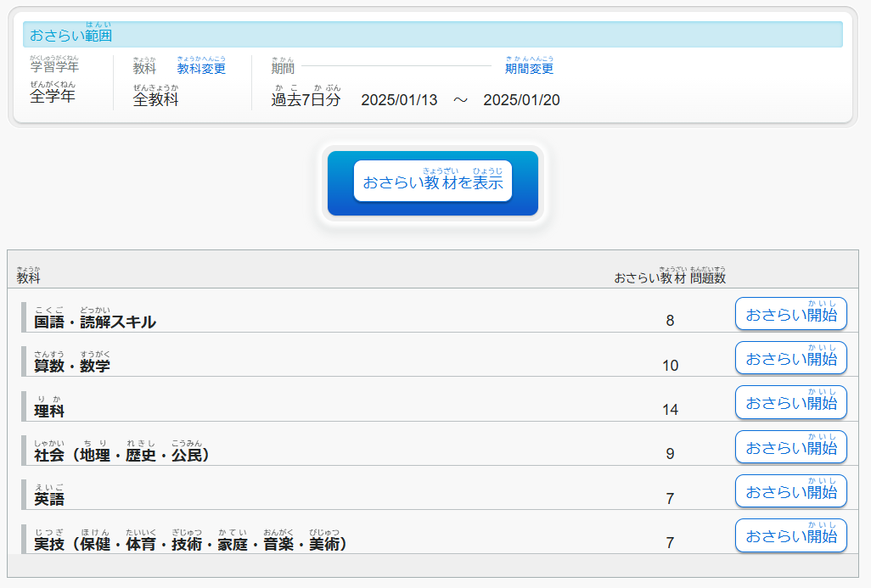The width and height of the screenshot is (871, 588).
Task: Launch review for the 実技 subjects row
Action: (x=790, y=536)
